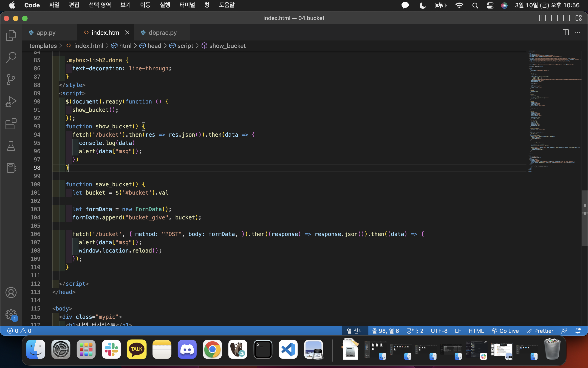Click the split editor right icon
588x368 pixels.
coord(566,32)
